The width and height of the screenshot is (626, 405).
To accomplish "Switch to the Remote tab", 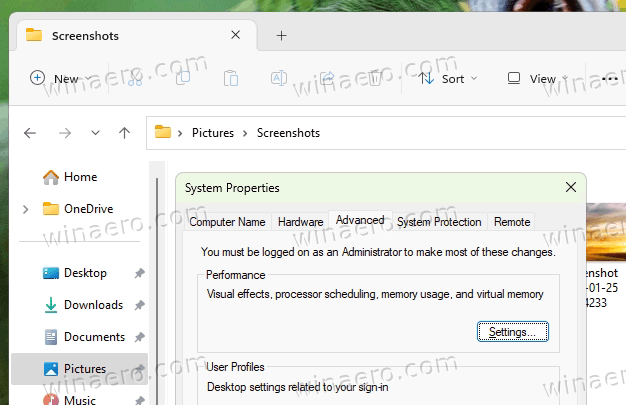I will click(x=512, y=222).
